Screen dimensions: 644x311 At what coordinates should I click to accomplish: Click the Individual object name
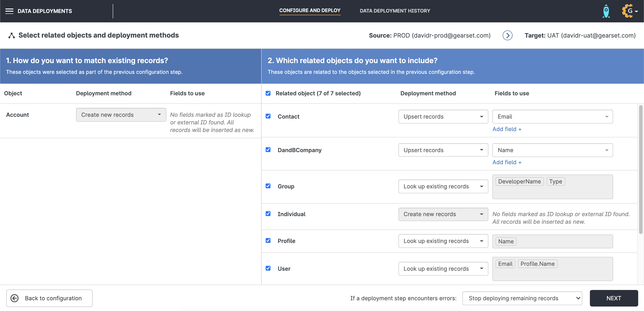tap(291, 214)
